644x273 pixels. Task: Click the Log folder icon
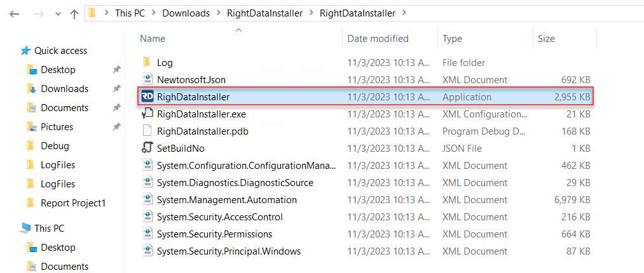(x=147, y=62)
